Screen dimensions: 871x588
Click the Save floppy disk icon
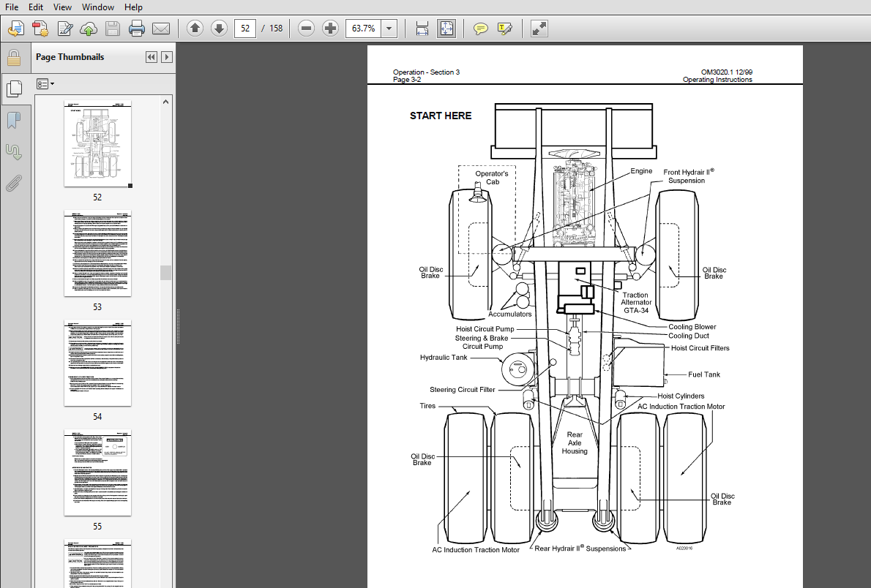tap(113, 29)
